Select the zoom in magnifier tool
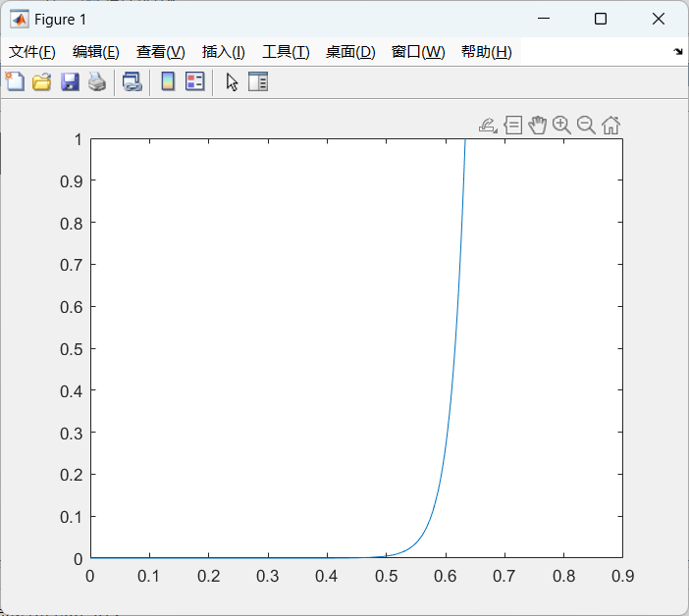This screenshot has height=616, width=689. click(561, 126)
